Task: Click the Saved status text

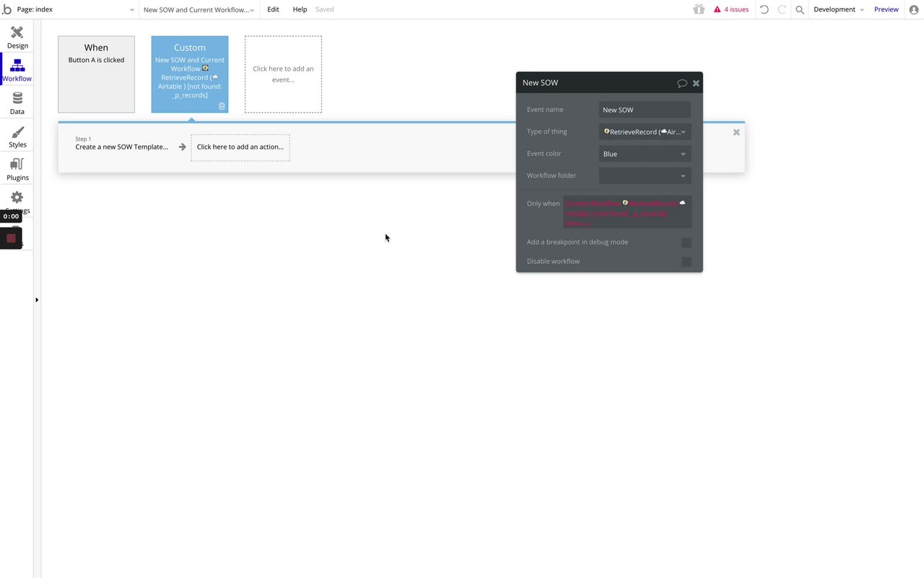Action: point(324,9)
